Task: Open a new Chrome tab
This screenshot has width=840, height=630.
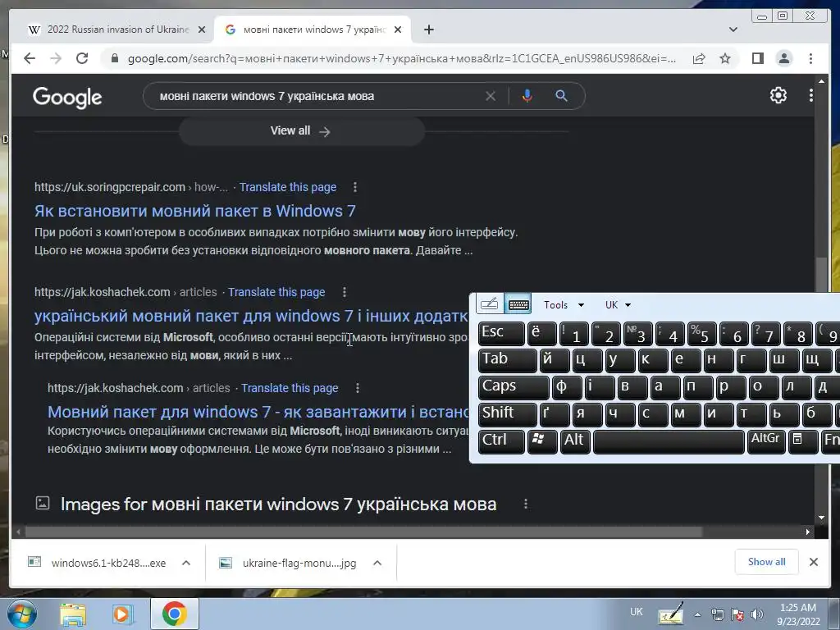Action: point(428,30)
